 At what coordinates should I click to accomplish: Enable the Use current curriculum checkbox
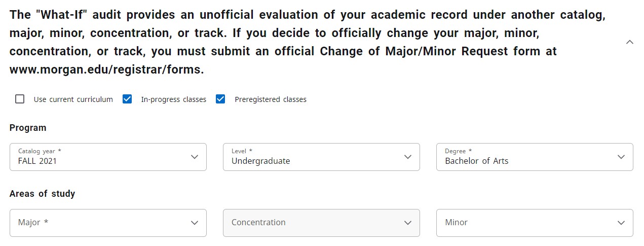[20, 99]
